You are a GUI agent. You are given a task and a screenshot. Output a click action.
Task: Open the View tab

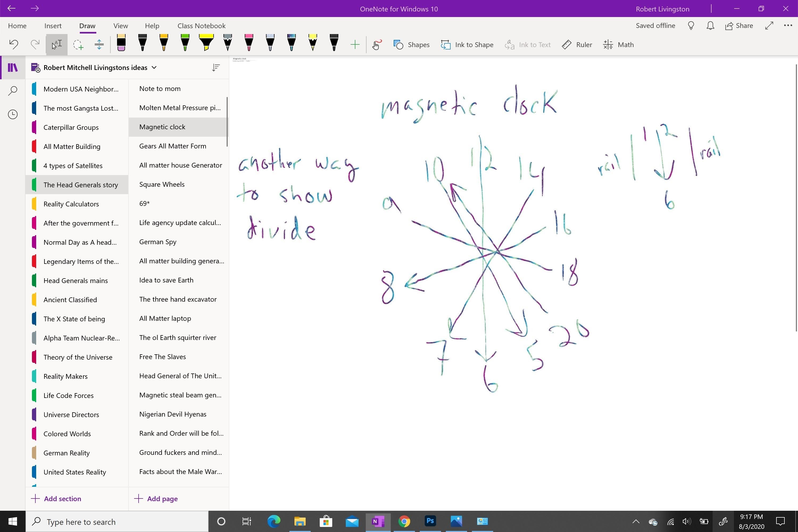coord(120,26)
